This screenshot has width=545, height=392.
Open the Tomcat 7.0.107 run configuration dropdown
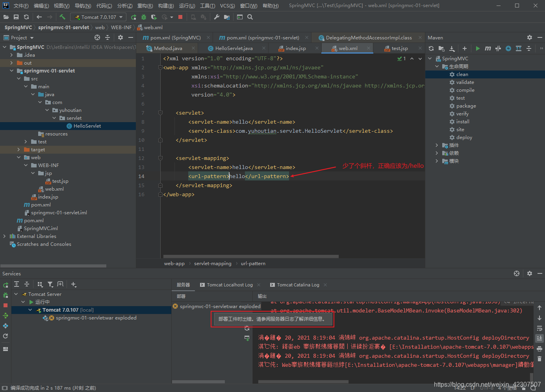(x=98, y=17)
